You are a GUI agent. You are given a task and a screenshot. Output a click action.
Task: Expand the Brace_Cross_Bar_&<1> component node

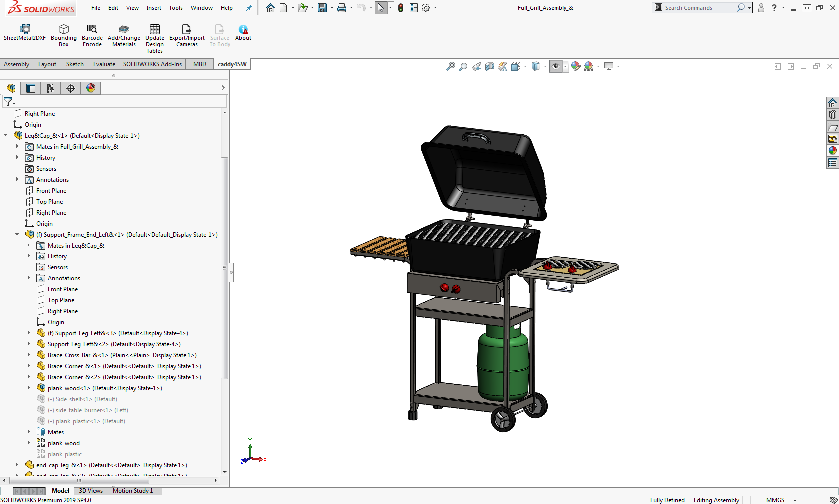(28, 355)
